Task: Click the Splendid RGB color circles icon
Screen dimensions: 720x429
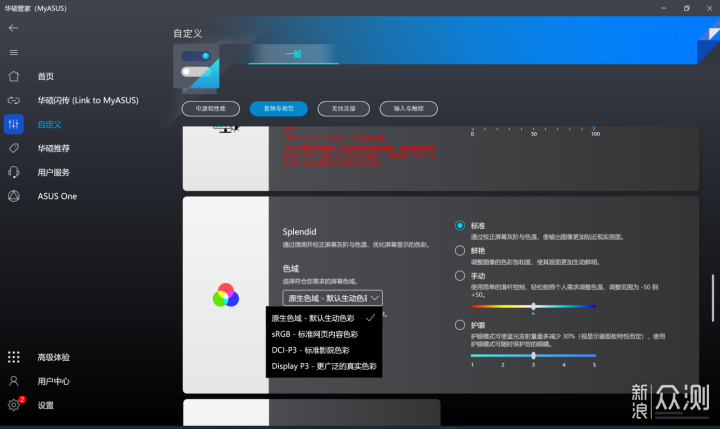Action: pyautogui.click(x=225, y=295)
